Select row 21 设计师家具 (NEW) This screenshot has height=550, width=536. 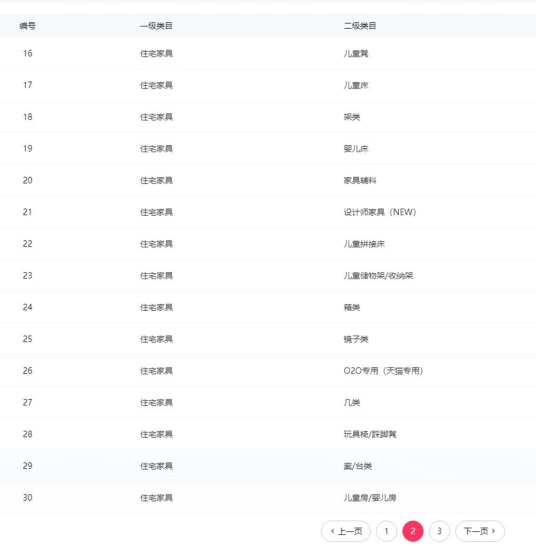pos(268,212)
